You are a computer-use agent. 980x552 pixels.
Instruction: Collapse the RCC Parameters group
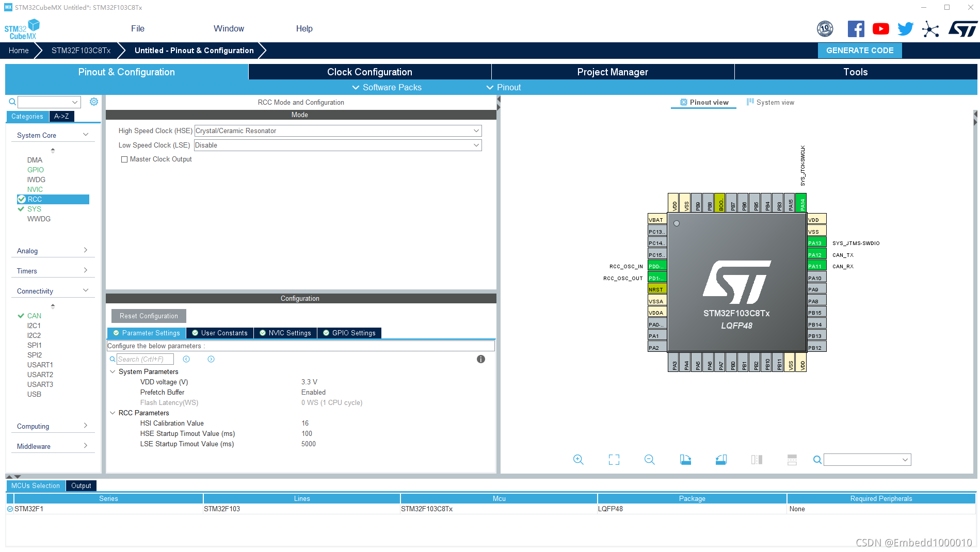(113, 413)
